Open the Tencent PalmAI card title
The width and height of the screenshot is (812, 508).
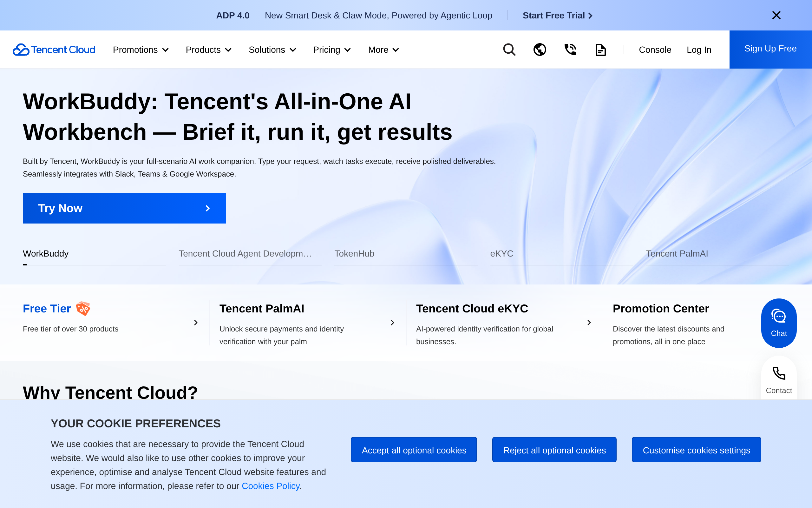click(262, 308)
